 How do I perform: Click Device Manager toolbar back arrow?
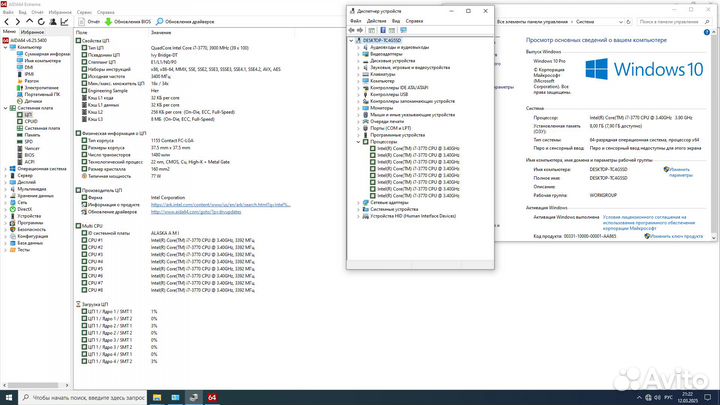[351, 30]
